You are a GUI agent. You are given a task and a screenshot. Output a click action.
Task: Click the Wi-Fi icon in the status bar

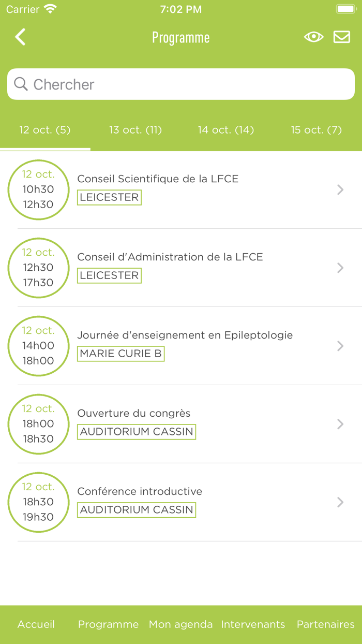50,8
